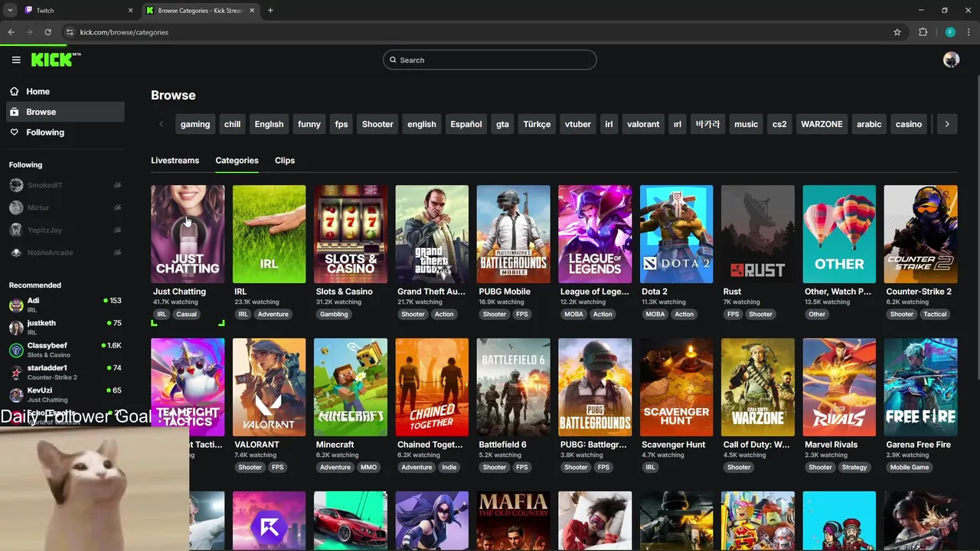The width and height of the screenshot is (980, 551).
Task: Open the PUBG Mobile category thumbnail
Action: click(x=513, y=234)
